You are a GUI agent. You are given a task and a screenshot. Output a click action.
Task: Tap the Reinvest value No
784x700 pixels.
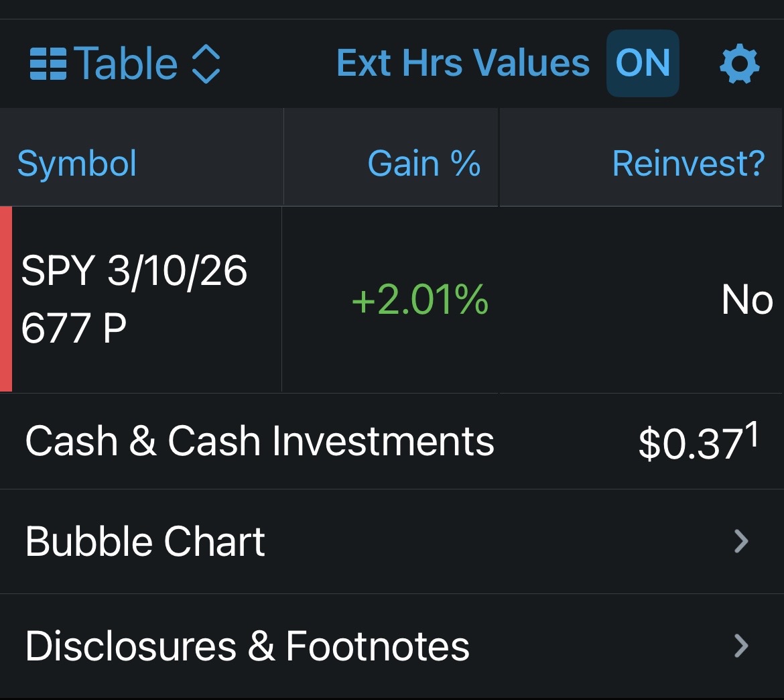pos(746,300)
